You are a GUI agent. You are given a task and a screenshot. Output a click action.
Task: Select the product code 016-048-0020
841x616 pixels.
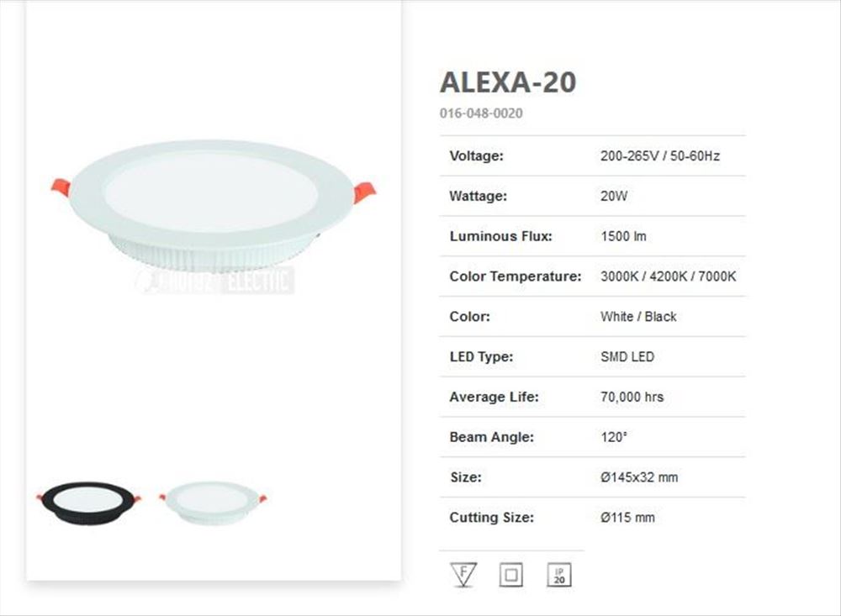(x=481, y=113)
